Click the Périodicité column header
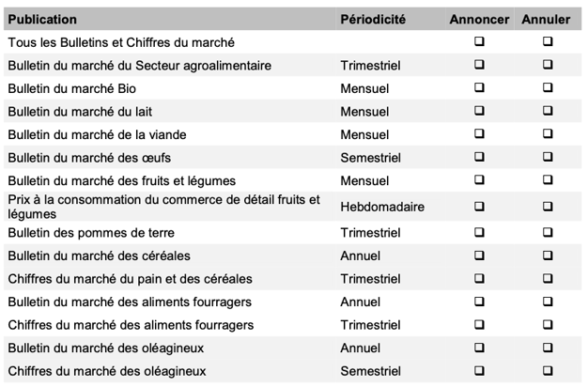Viewport: 588px width, 387px height. pos(373,20)
